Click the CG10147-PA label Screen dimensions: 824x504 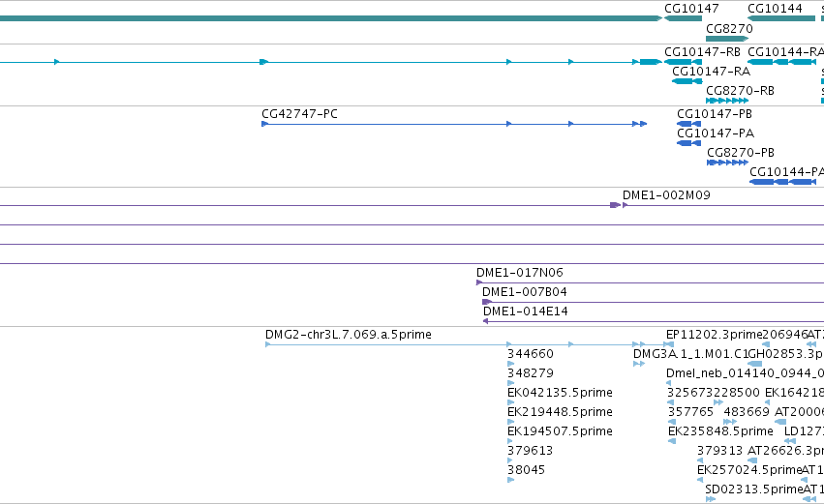(x=716, y=133)
